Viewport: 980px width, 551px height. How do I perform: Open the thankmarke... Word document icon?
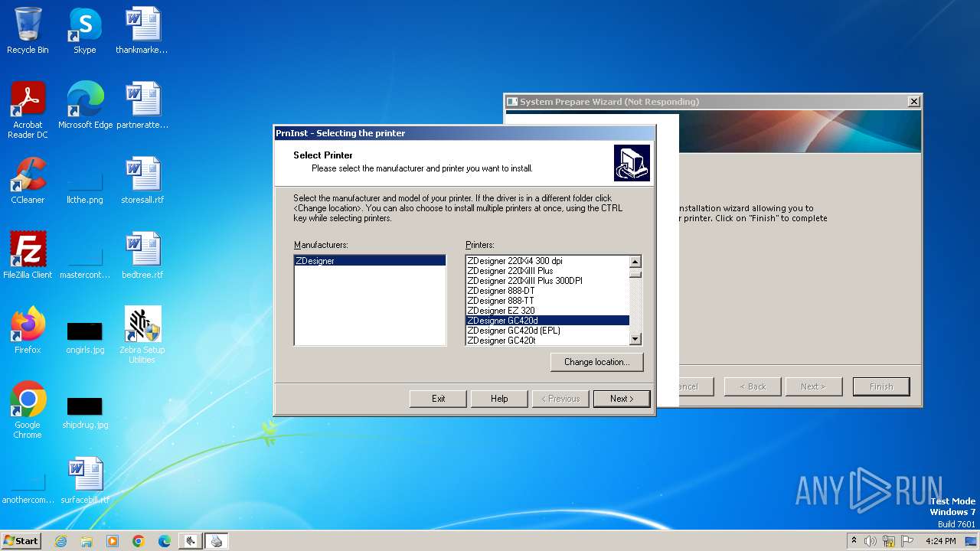(142, 31)
